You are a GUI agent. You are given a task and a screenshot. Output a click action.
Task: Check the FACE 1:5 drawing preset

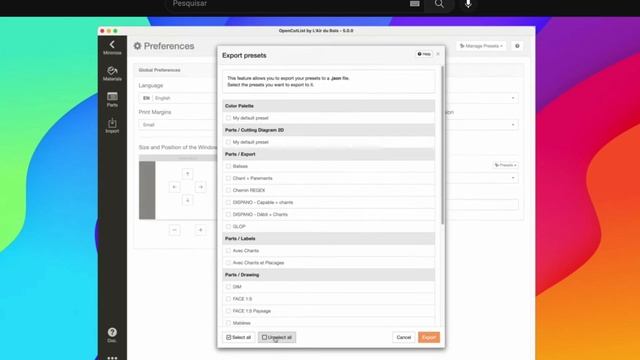tap(228, 299)
